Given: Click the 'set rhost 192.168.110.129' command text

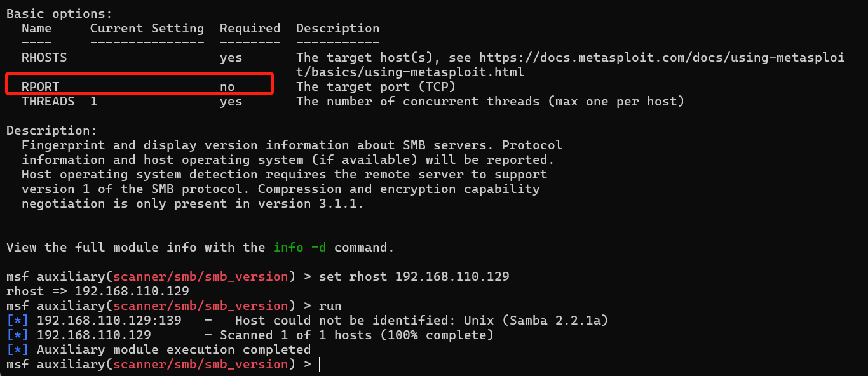Looking at the screenshot, I should pos(414,276).
